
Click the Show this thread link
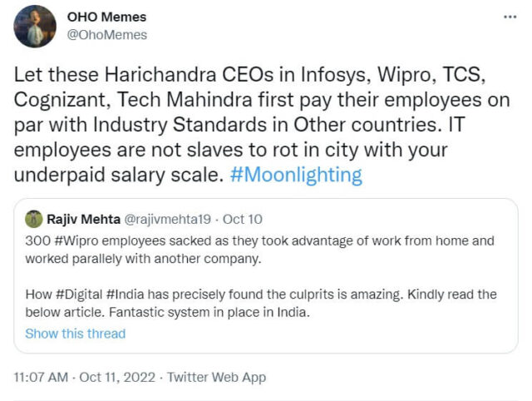pyautogui.click(x=75, y=334)
